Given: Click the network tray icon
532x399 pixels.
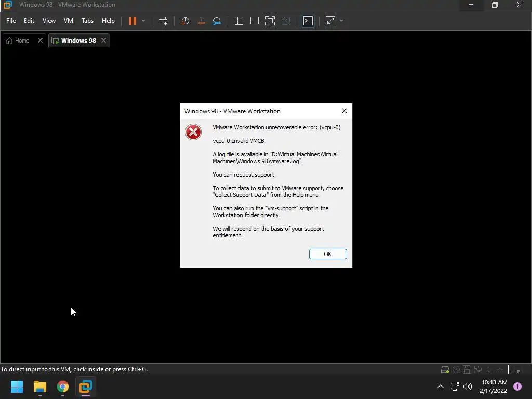Looking at the screenshot, I should (455, 387).
